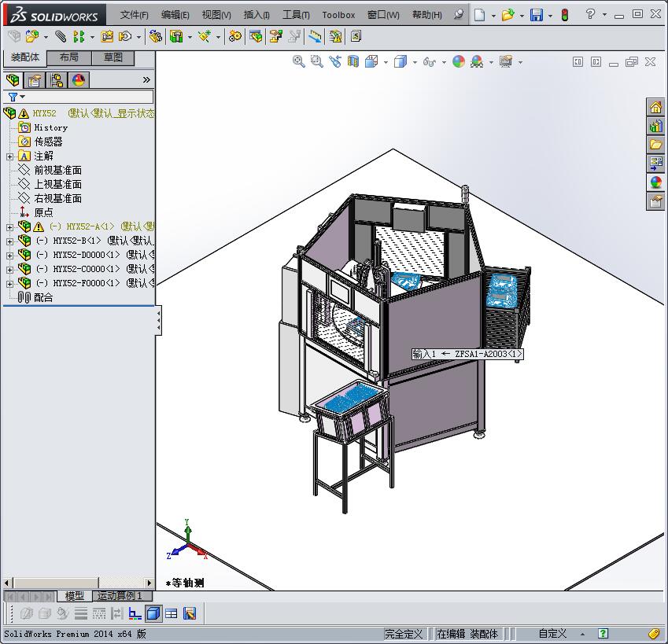The height and width of the screenshot is (644, 668).
Task: Open Appearances color ball in task pane
Action: [655, 182]
